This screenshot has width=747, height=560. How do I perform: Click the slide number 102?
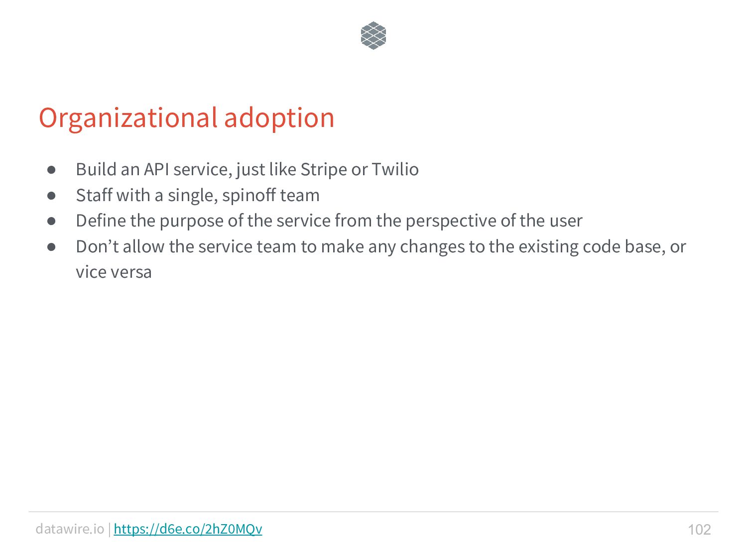[x=699, y=529]
